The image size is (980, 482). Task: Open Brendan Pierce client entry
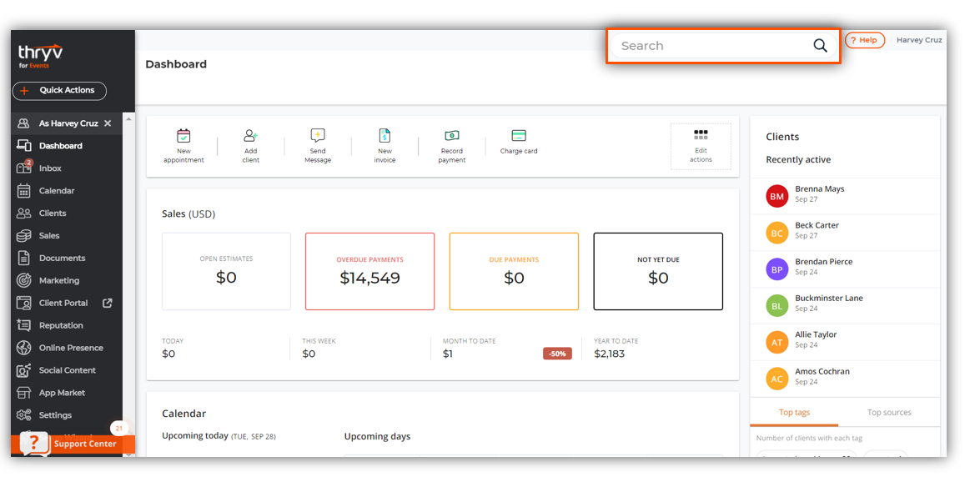coord(845,269)
